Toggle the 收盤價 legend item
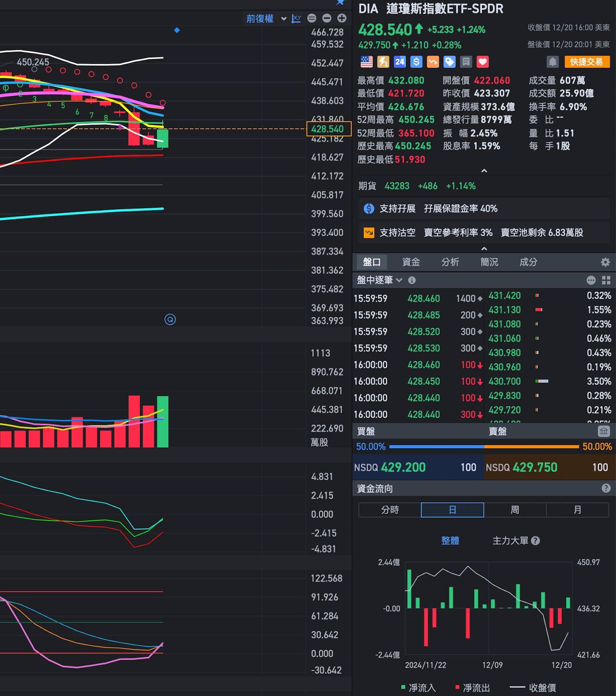 tap(533, 688)
